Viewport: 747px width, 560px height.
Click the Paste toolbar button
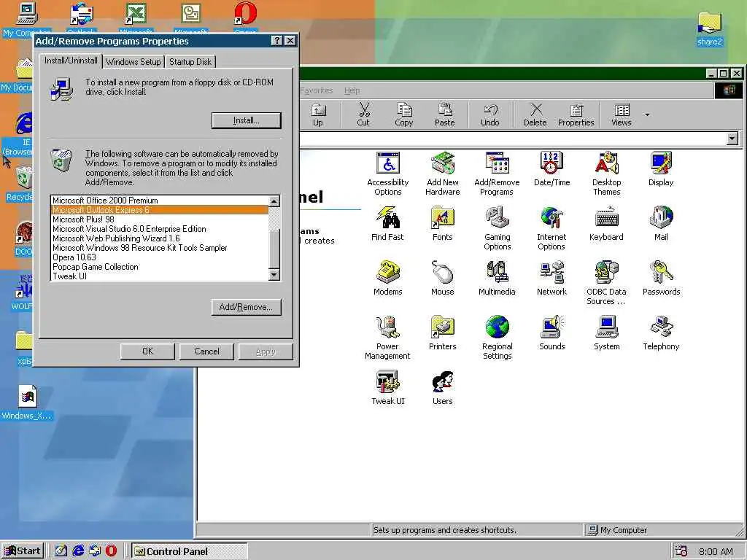pos(444,115)
